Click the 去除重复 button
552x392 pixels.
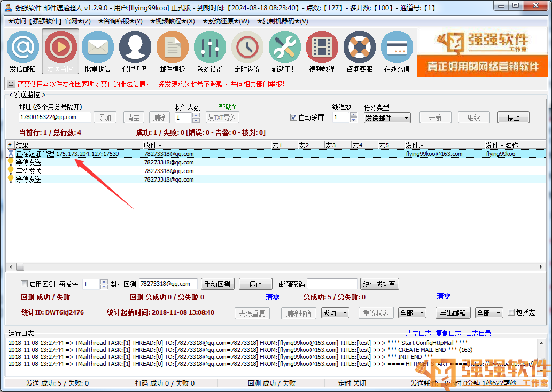pos(252,313)
